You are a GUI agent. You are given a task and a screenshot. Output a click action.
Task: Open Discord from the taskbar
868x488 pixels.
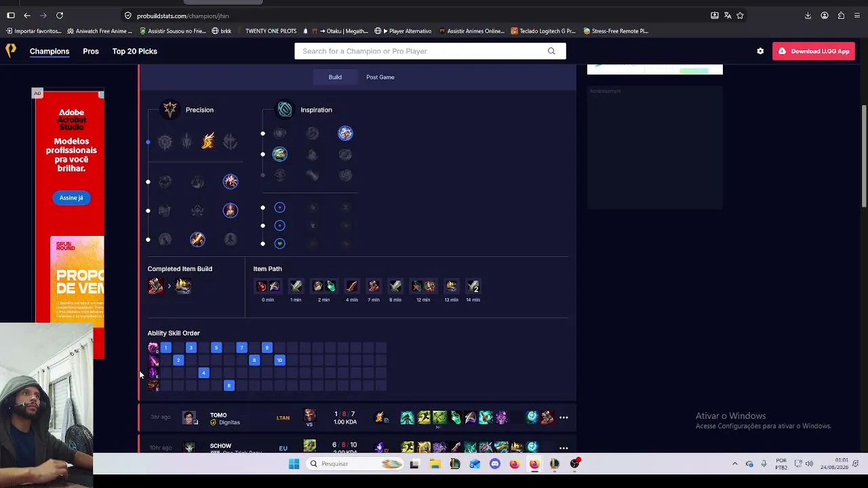point(495,464)
